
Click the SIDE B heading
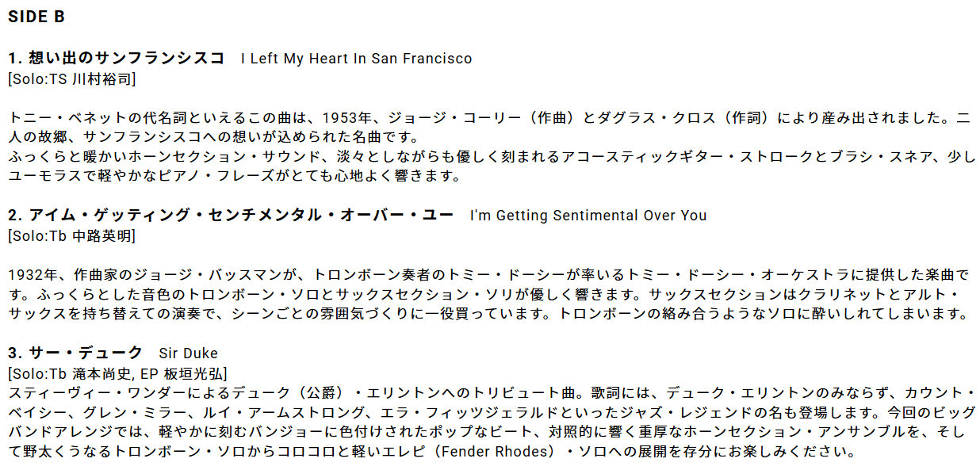pos(36,17)
